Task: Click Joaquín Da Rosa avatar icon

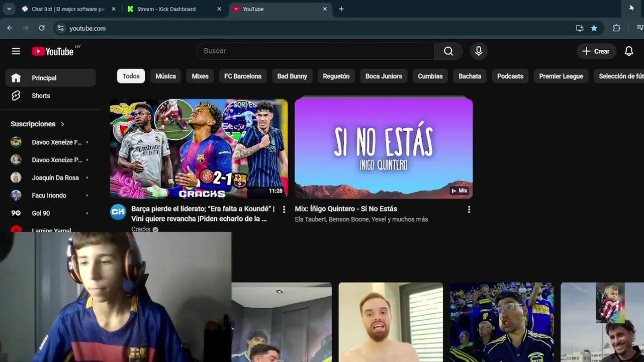Action: coord(16,177)
